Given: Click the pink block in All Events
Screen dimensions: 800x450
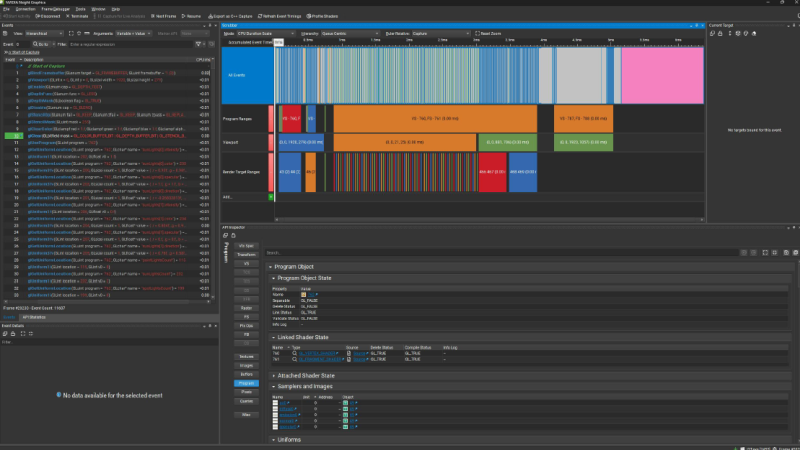Looking at the screenshot, I should tap(661, 75).
